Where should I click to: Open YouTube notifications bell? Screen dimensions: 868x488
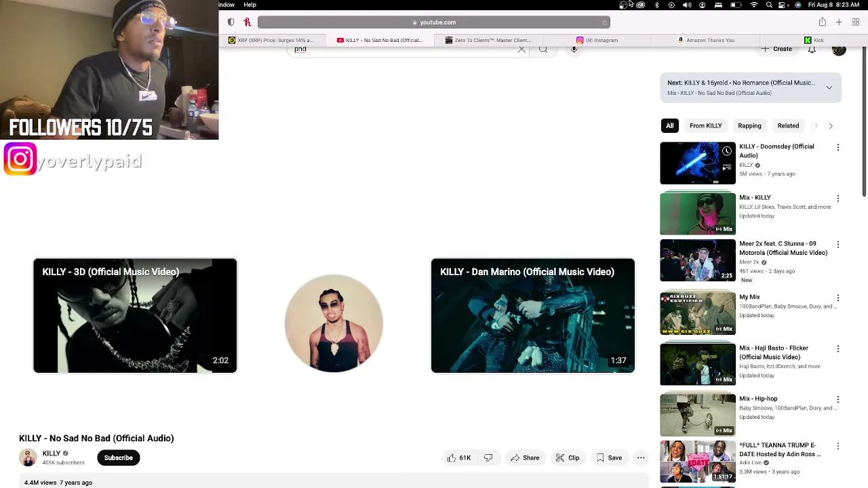click(812, 49)
